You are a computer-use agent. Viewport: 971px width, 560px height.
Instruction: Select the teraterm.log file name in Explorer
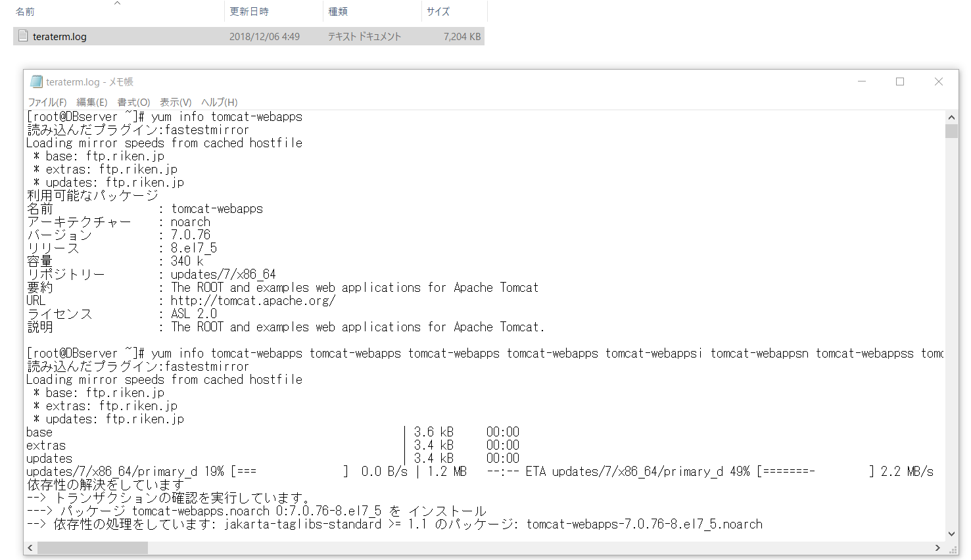(x=60, y=37)
